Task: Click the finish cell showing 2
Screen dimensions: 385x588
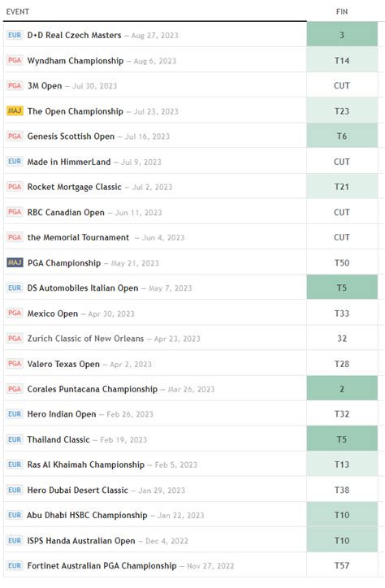Action: pos(342,389)
